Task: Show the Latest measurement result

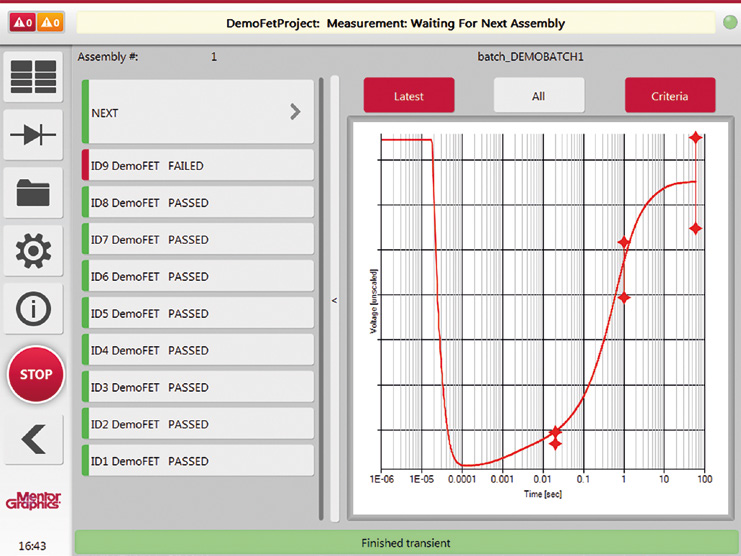Action: [x=409, y=95]
